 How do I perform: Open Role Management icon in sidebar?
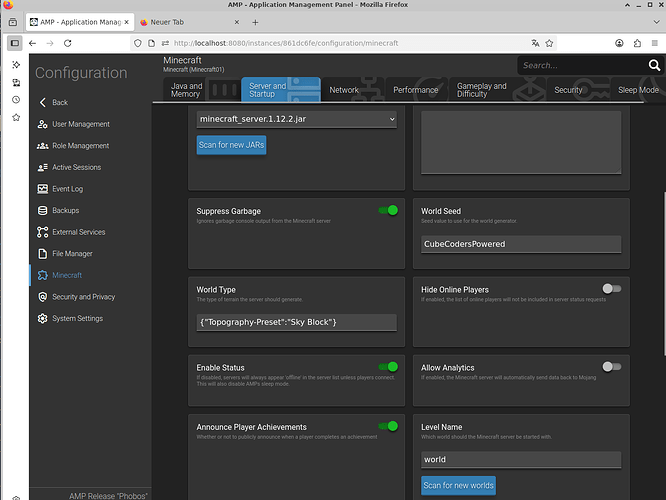click(42, 146)
